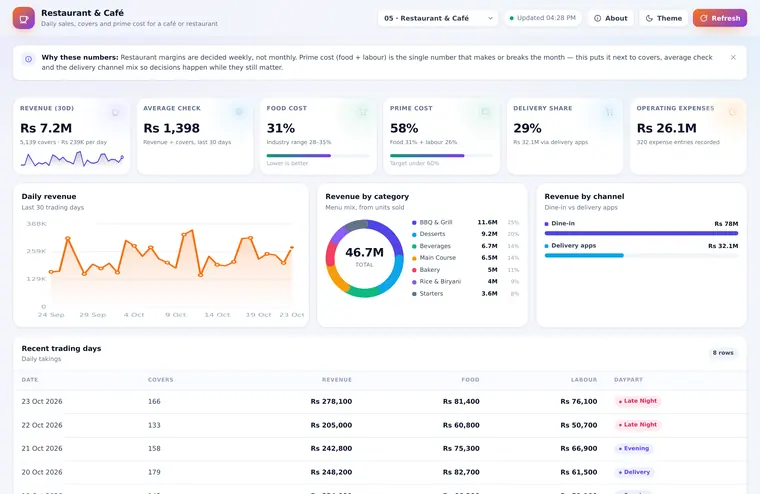Click the Delivery apps revenue bar
This screenshot has width=760, height=494.
click(x=641, y=255)
